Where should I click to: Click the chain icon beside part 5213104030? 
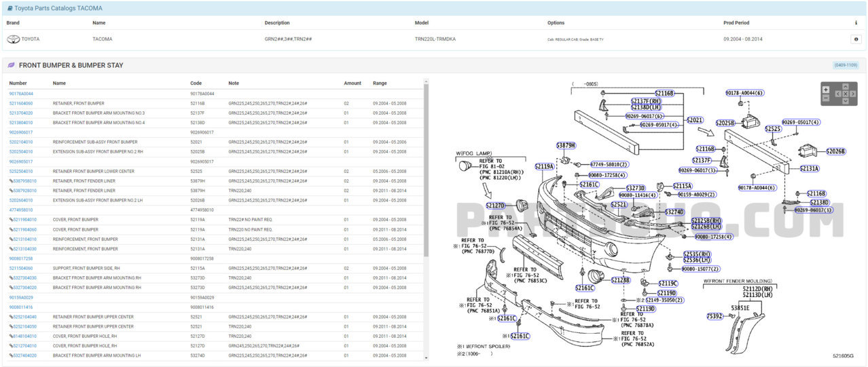[11, 249]
